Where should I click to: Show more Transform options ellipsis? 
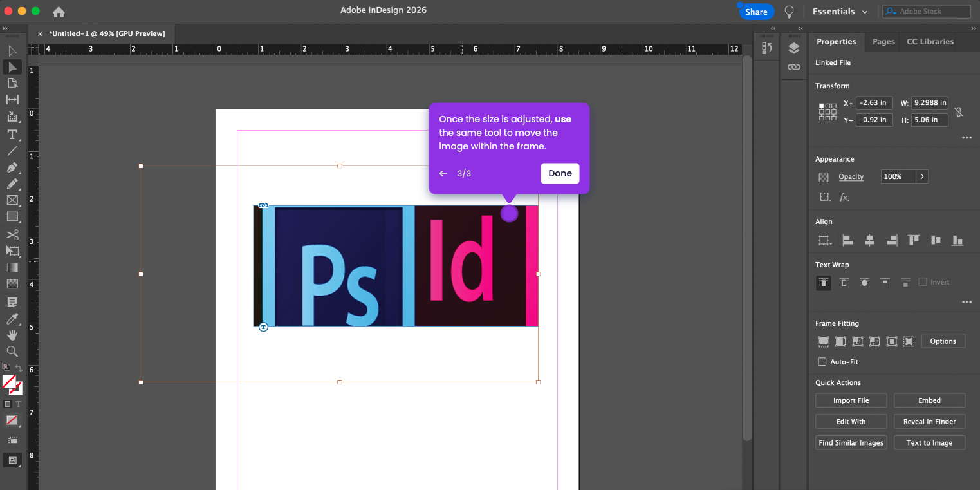[966, 137]
